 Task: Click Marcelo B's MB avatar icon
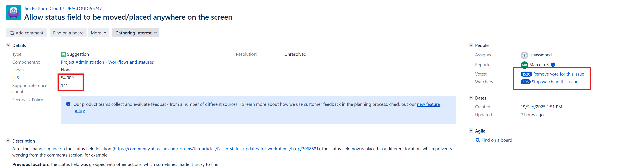524,64
